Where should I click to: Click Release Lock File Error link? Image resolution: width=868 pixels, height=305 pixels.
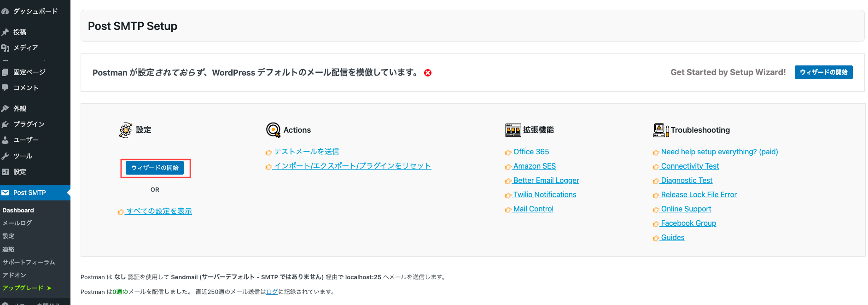point(699,194)
